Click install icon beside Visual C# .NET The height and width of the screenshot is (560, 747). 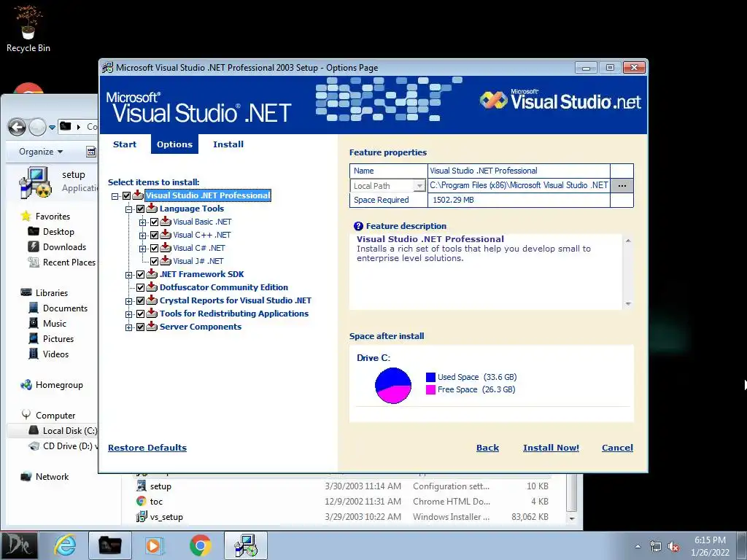(166, 248)
